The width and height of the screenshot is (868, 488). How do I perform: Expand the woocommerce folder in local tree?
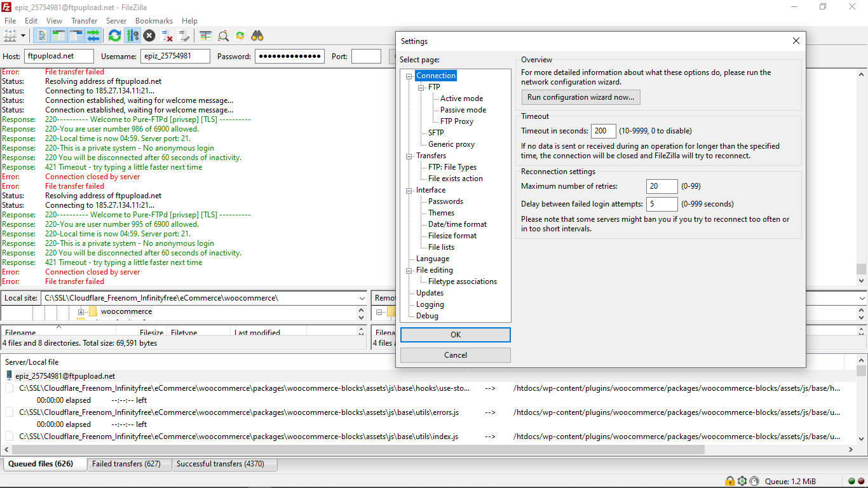pos(81,312)
